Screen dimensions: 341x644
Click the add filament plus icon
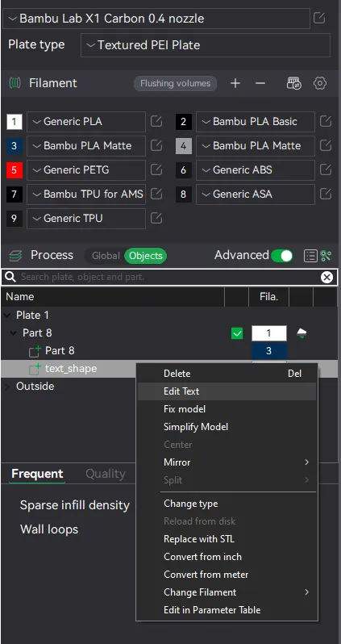click(235, 83)
